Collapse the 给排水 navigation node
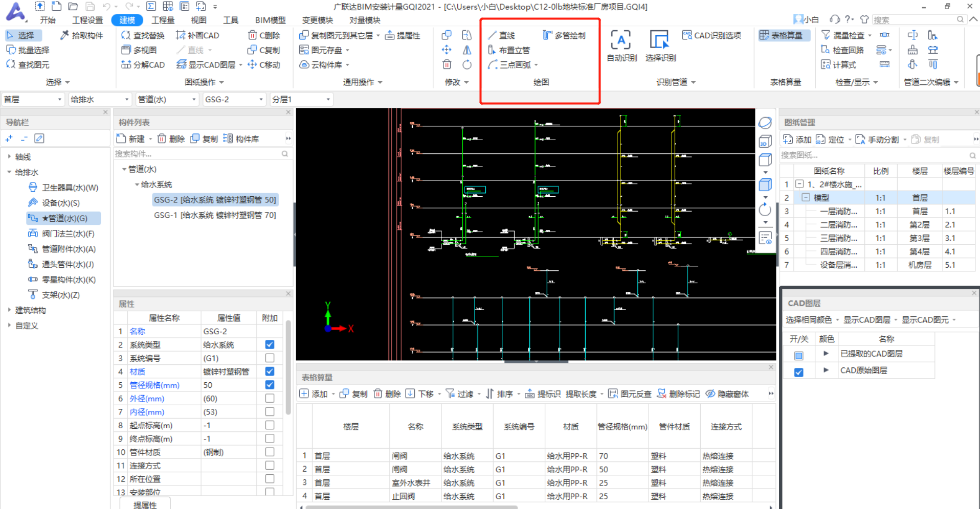 pyautogui.click(x=9, y=172)
